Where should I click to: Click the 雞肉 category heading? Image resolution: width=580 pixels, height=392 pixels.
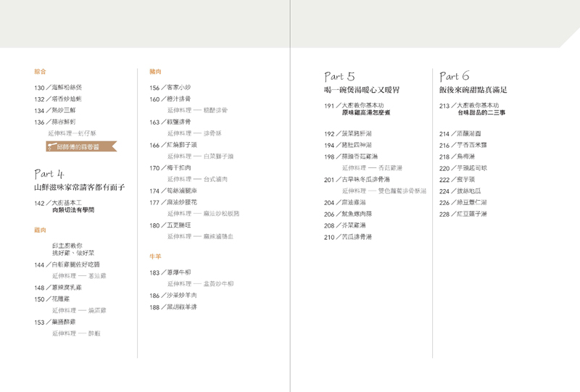tap(41, 230)
